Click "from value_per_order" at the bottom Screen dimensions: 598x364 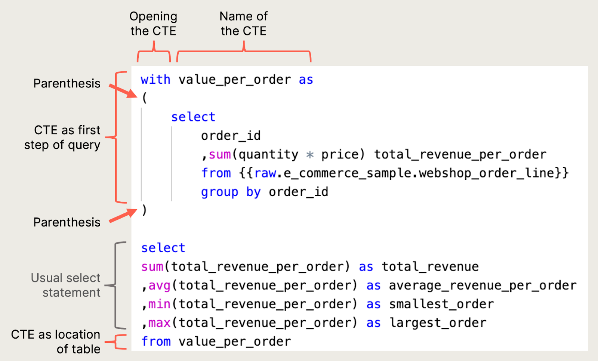pyautogui.click(x=216, y=341)
